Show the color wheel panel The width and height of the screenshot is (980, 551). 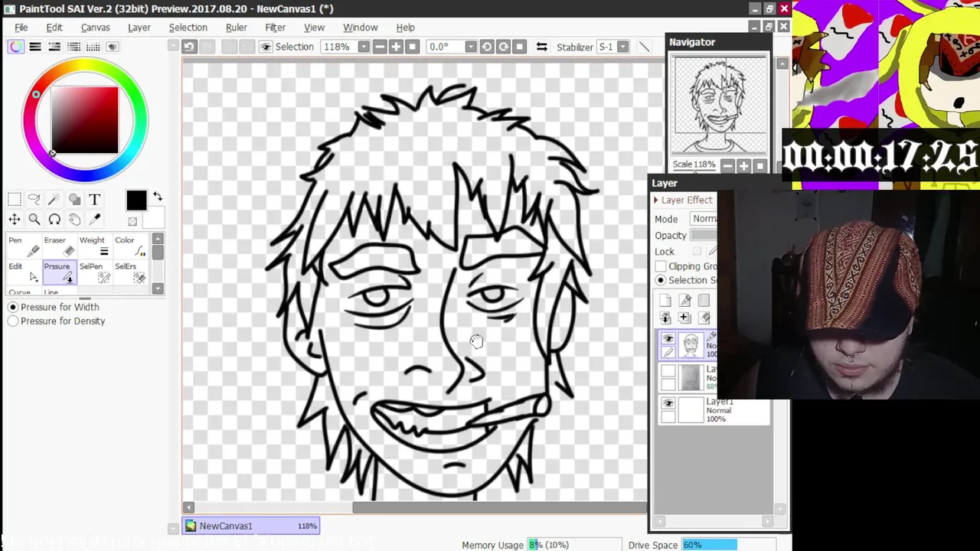[x=16, y=47]
